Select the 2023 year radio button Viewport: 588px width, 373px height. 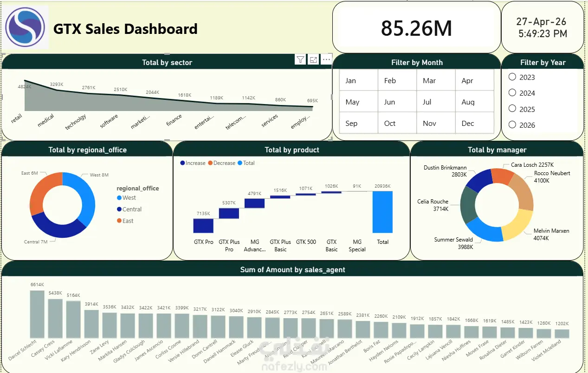click(512, 77)
